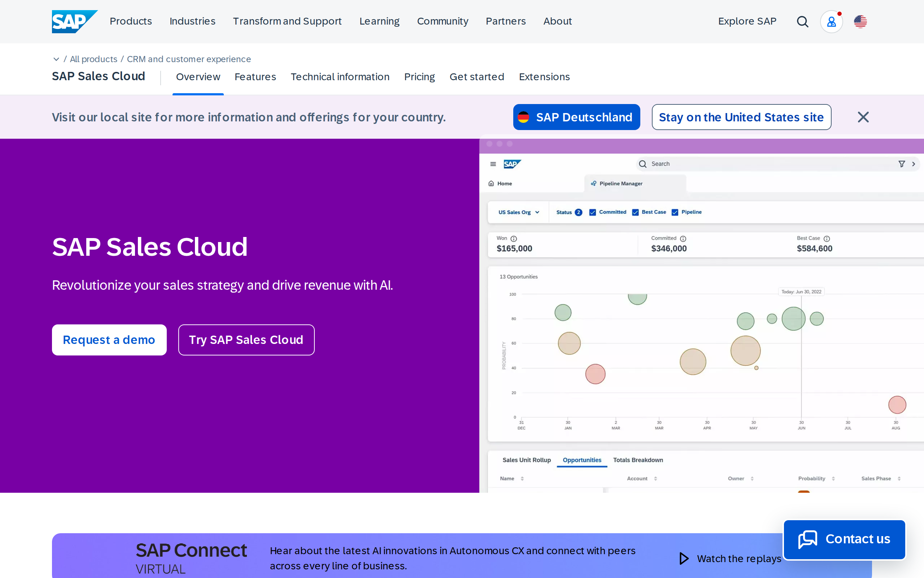Open the user account profile icon
This screenshot has width=924, height=578.
831,21
